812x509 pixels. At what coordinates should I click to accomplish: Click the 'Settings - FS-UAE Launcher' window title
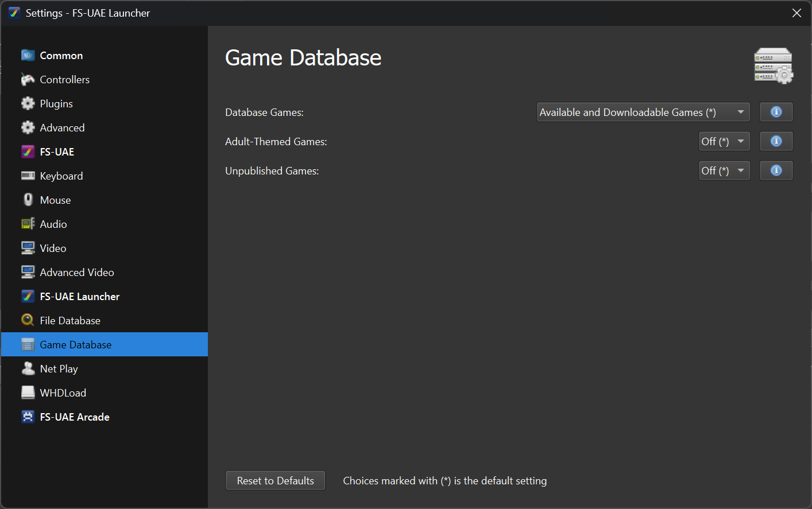(x=88, y=13)
